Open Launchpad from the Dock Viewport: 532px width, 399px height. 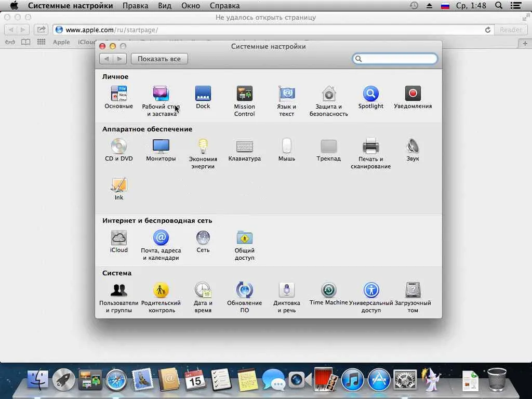click(64, 379)
